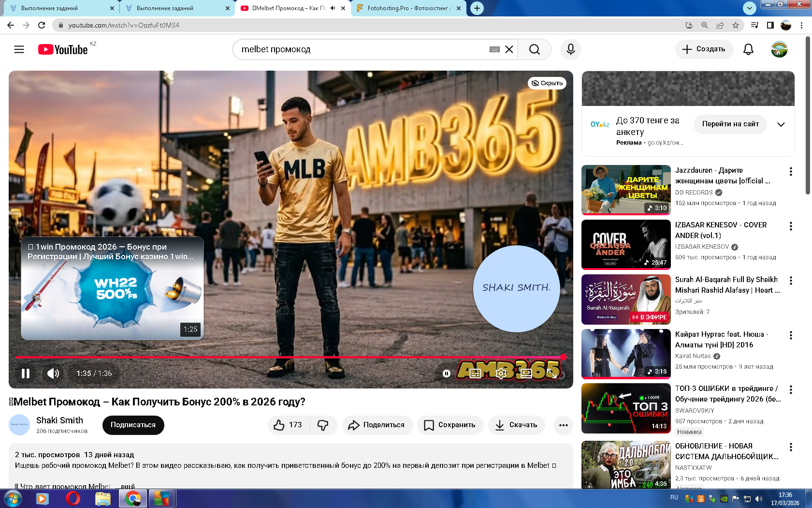Click the video progress bar
The height and width of the screenshot is (508, 812).
pos(290,357)
